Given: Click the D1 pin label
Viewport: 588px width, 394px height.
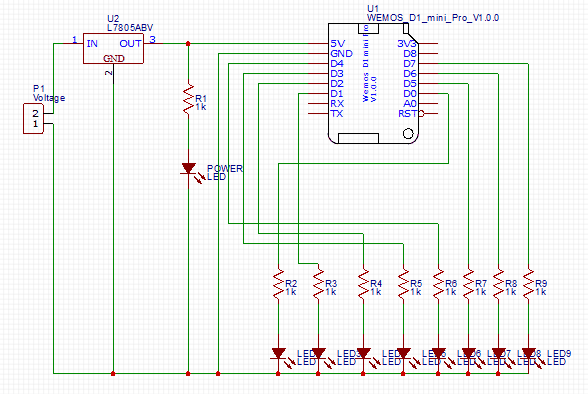Looking at the screenshot, I should coord(337,94).
